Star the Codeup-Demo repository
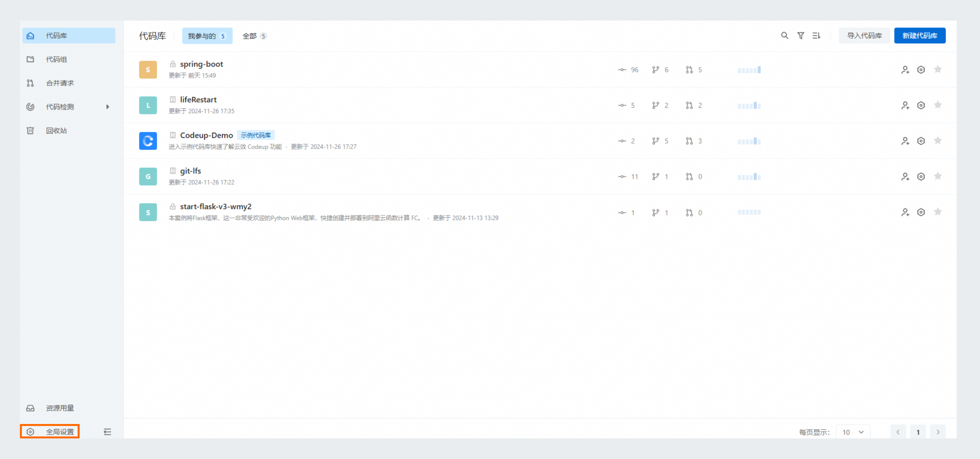The image size is (980, 459). [938, 141]
